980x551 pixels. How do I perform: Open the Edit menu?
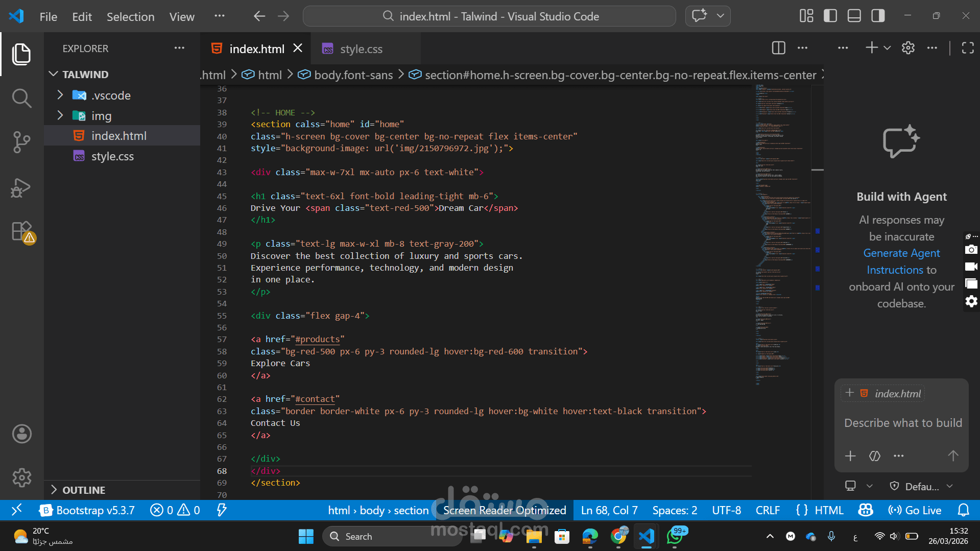tap(82, 16)
